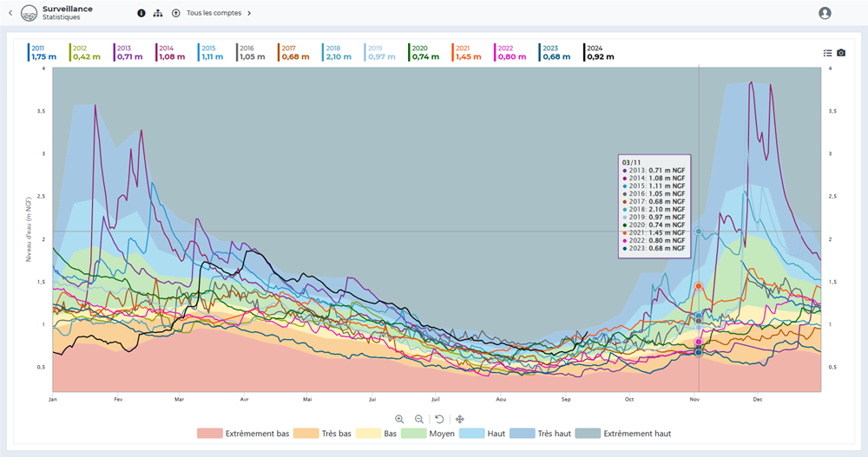Reset the chart zoom with undo arrow
Screen dimensions: 868x457
440,419
